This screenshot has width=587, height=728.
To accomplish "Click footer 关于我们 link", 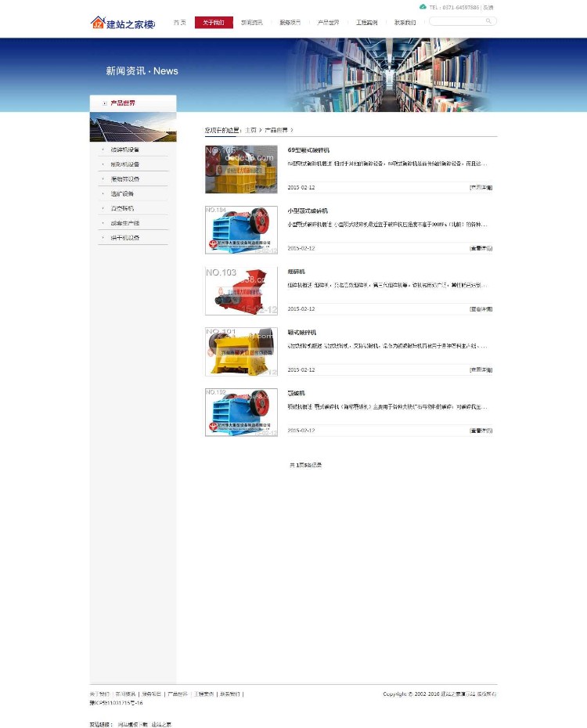I will [x=99, y=694].
